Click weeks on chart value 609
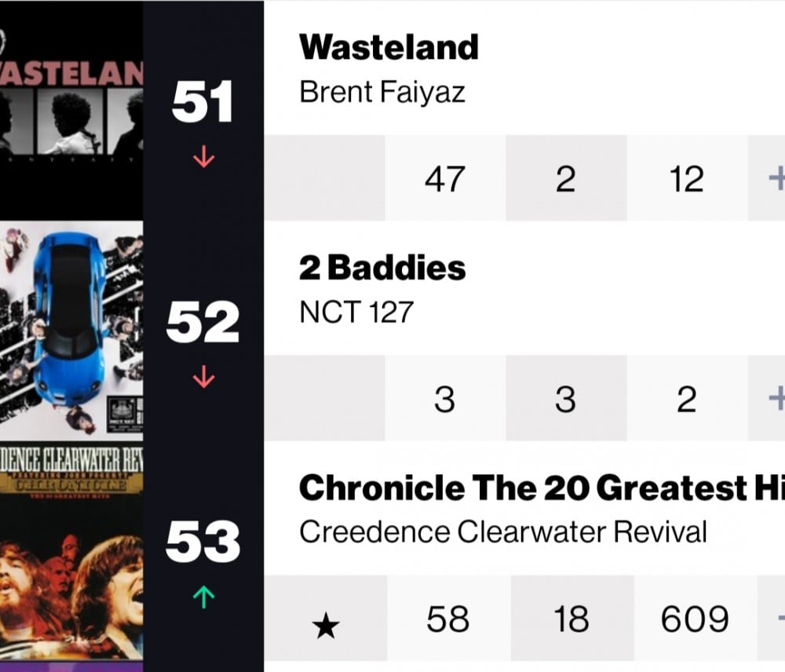Viewport: 785px width, 672px height. coord(695,619)
